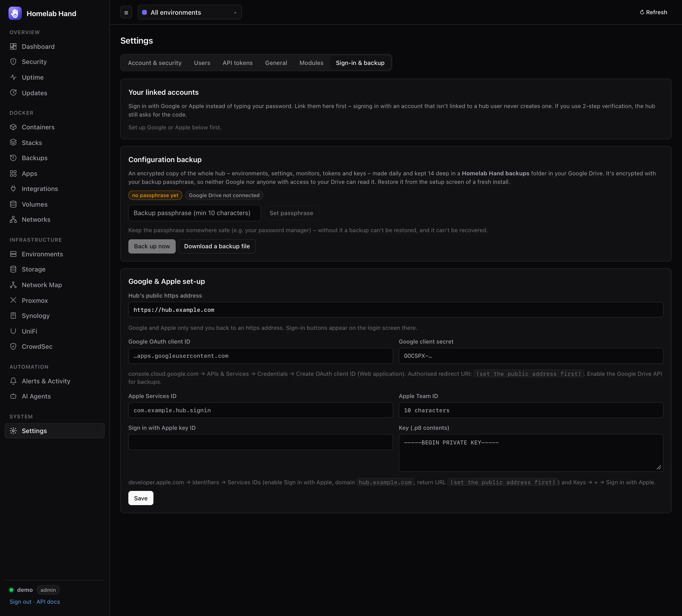
Task: Switch to the General tab
Action: pos(276,63)
